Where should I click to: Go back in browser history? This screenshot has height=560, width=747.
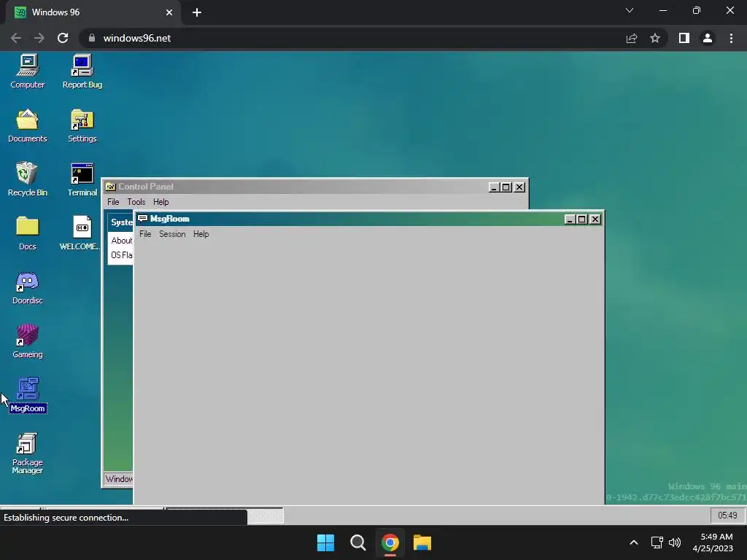[16, 38]
